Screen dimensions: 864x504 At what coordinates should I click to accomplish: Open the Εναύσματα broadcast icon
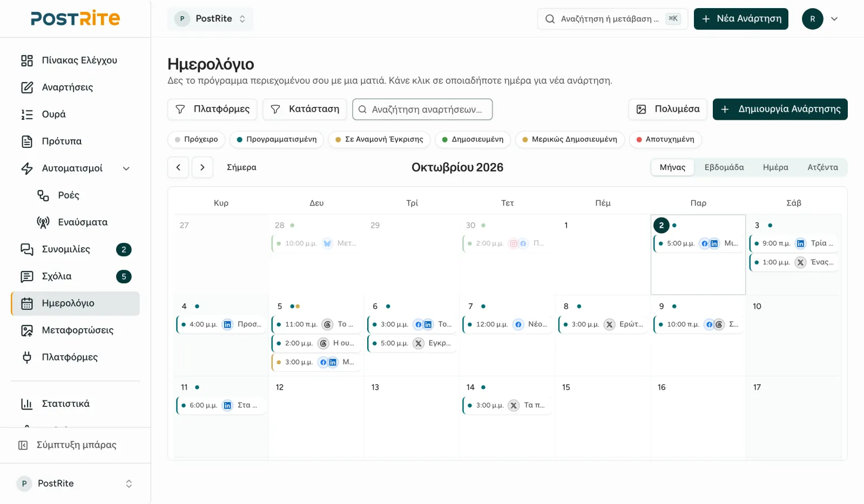pyautogui.click(x=43, y=222)
